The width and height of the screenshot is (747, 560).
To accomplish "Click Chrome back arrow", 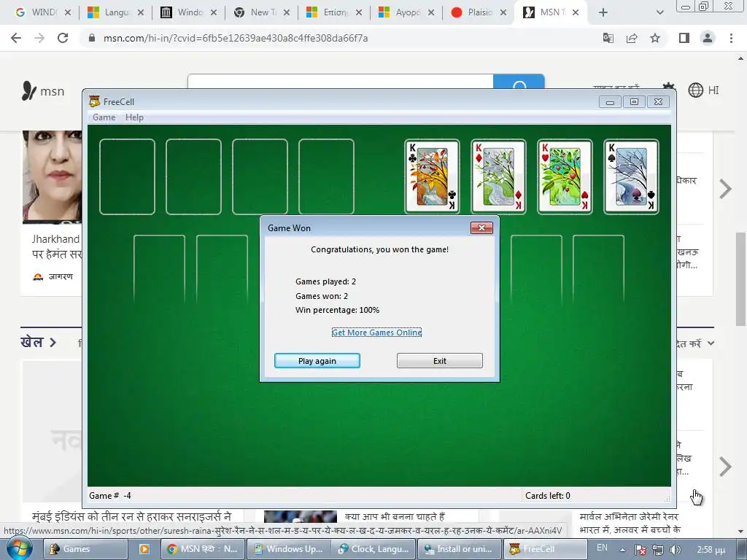I will point(16,38).
